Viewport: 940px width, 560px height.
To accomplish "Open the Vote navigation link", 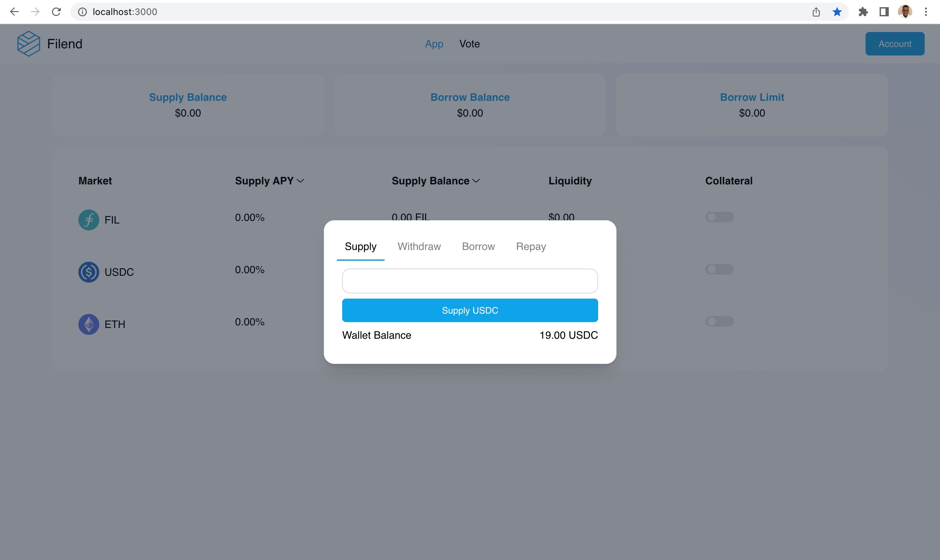I will point(470,44).
